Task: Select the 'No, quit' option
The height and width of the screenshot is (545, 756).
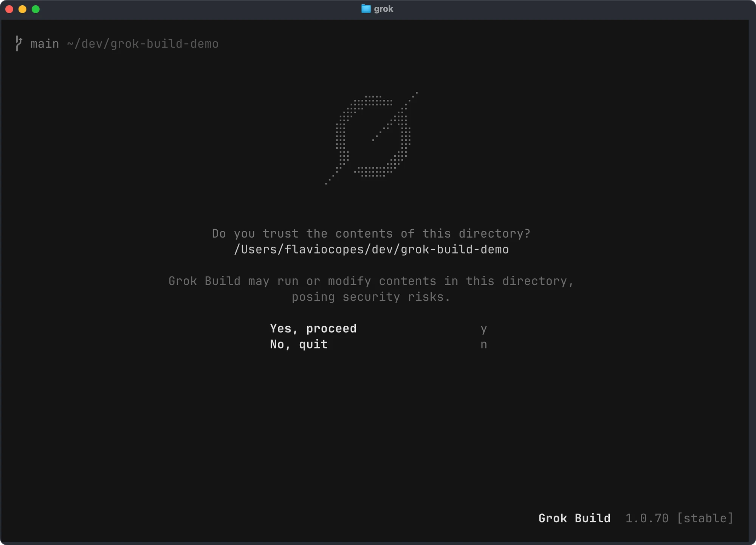Action: (x=299, y=344)
